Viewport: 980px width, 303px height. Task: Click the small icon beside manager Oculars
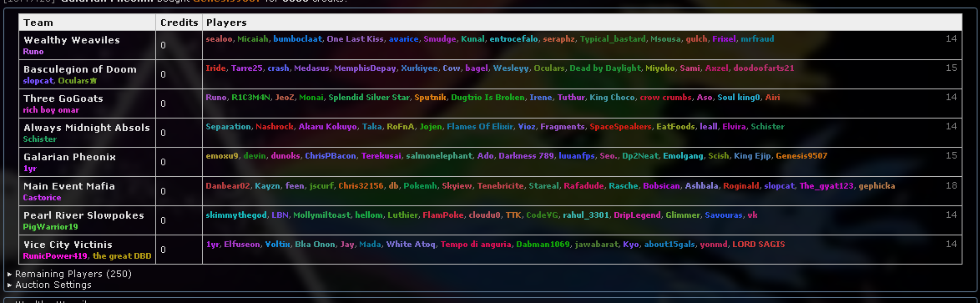(x=93, y=81)
